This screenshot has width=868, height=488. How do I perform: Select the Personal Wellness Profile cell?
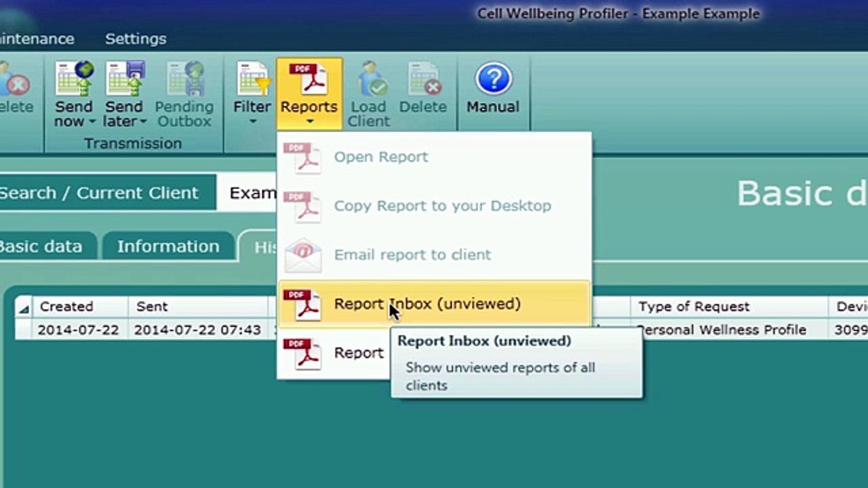pos(730,330)
